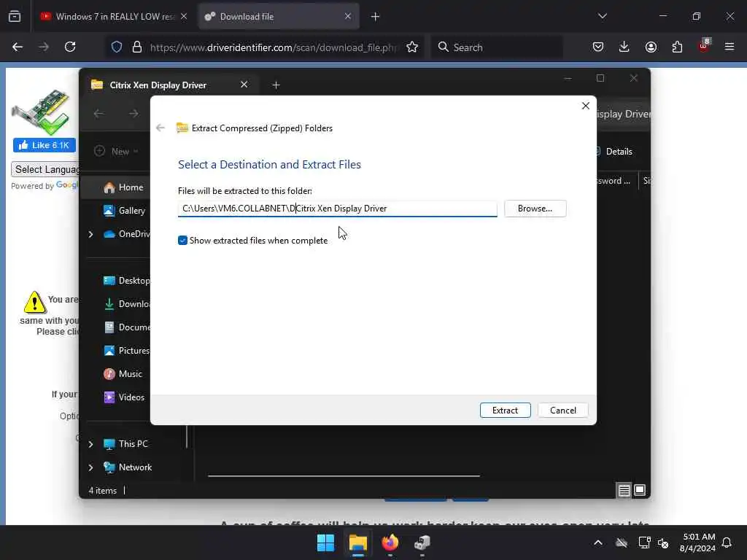Open Firefox account icon
The width and height of the screenshot is (747, 560).
pyautogui.click(x=651, y=47)
